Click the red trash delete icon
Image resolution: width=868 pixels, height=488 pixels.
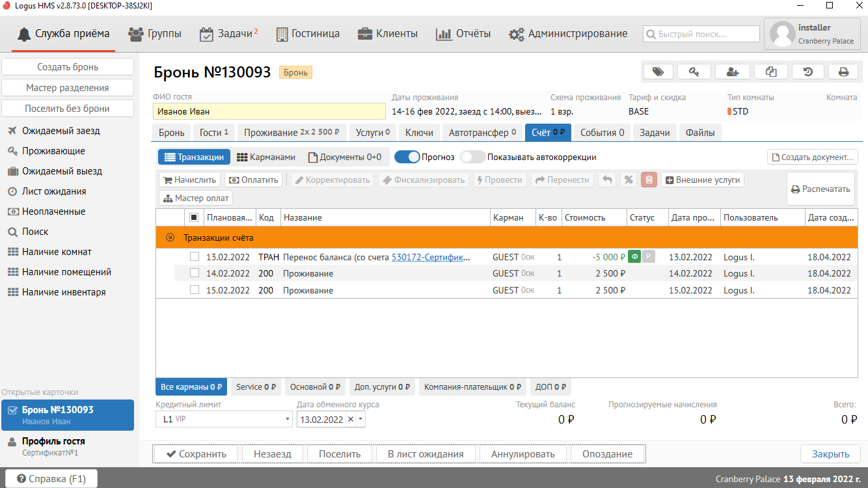649,180
